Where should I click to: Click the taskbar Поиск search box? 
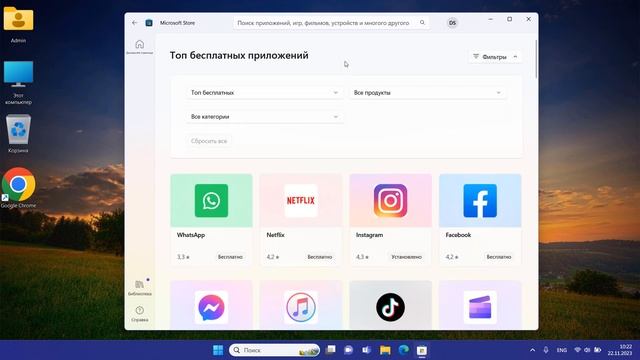pyautogui.click(x=274, y=350)
